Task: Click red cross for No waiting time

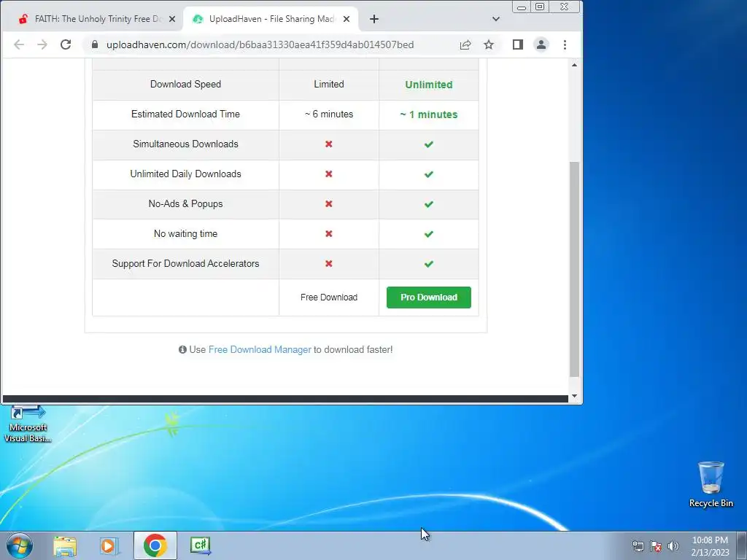Action: [329, 234]
